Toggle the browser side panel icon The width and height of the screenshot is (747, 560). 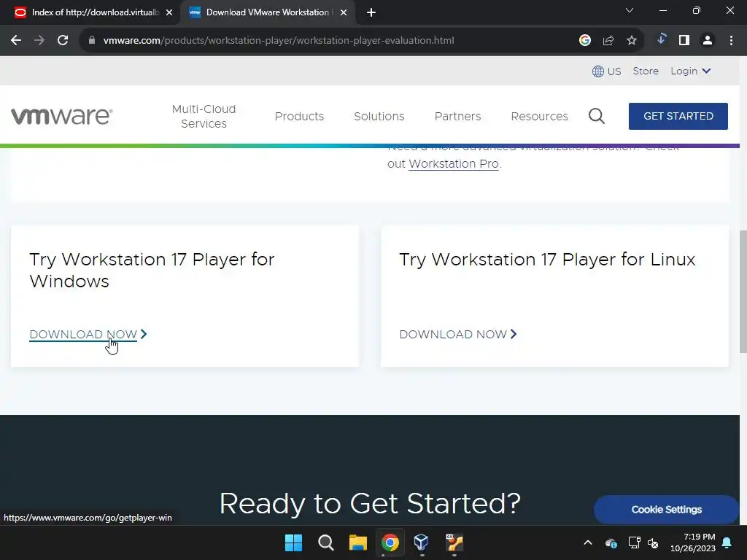click(684, 41)
